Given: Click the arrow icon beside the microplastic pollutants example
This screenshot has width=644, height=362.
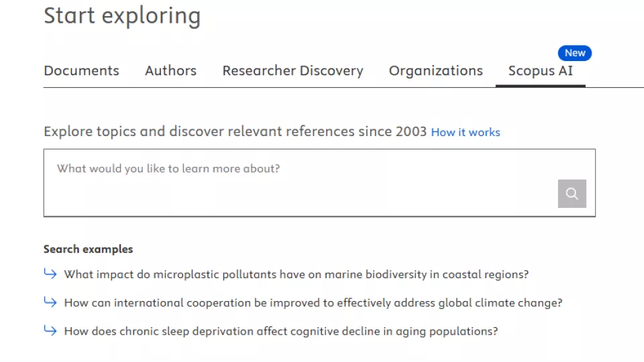Looking at the screenshot, I should [x=50, y=274].
